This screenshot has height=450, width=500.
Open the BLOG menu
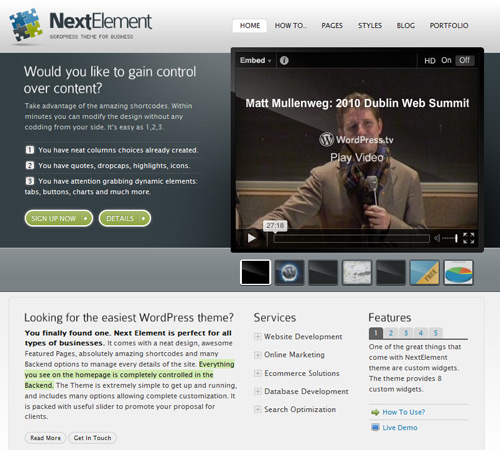coord(406,26)
